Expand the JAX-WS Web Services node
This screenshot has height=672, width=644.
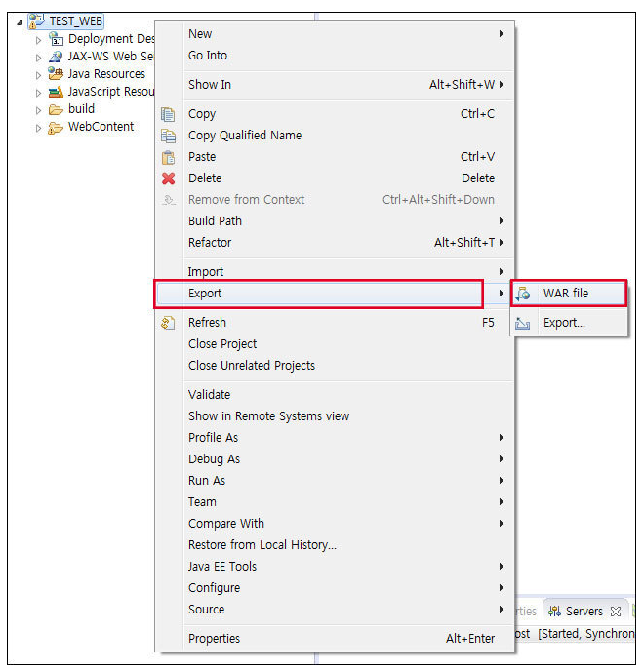(x=39, y=58)
